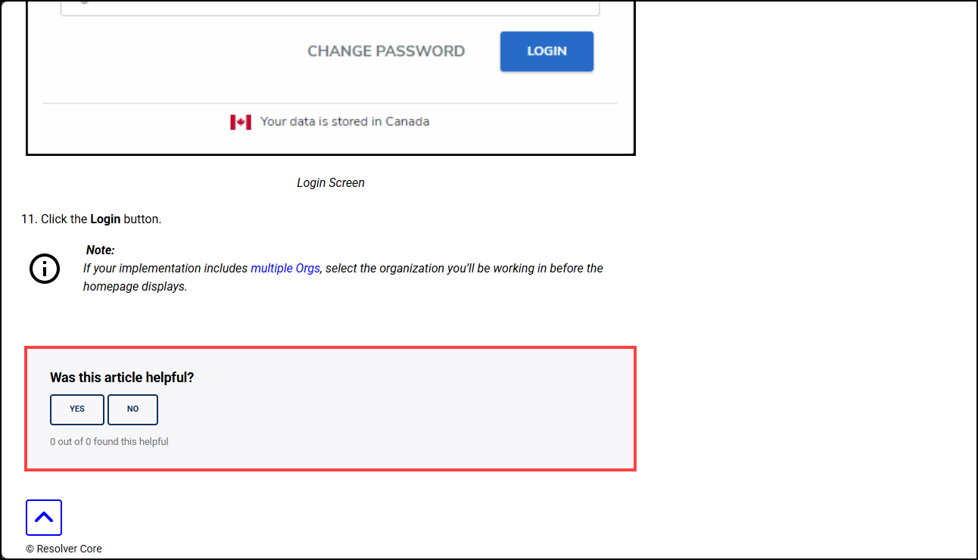978x560 pixels.
Task: Click the "Was this article helpful?" heading
Action: 122,378
